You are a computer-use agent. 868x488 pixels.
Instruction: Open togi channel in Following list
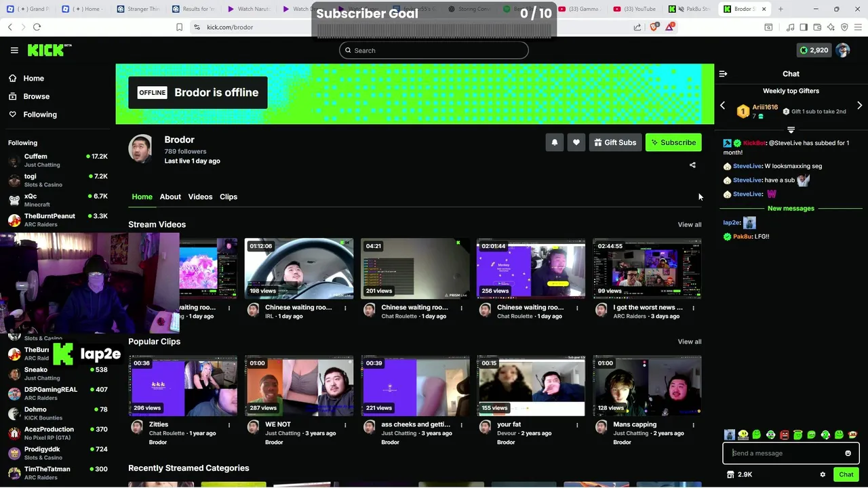pos(58,180)
